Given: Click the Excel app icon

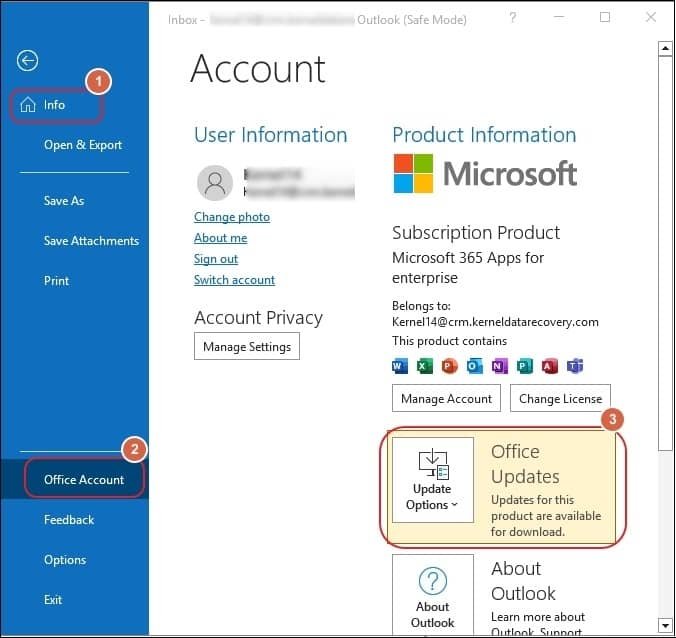Looking at the screenshot, I should pyautogui.click(x=425, y=366).
